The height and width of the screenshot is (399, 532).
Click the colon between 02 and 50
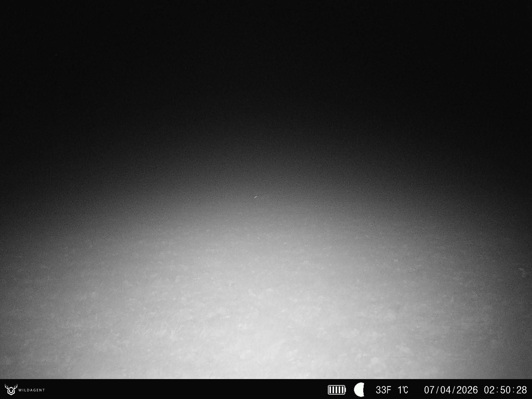click(x=498, y=390)
